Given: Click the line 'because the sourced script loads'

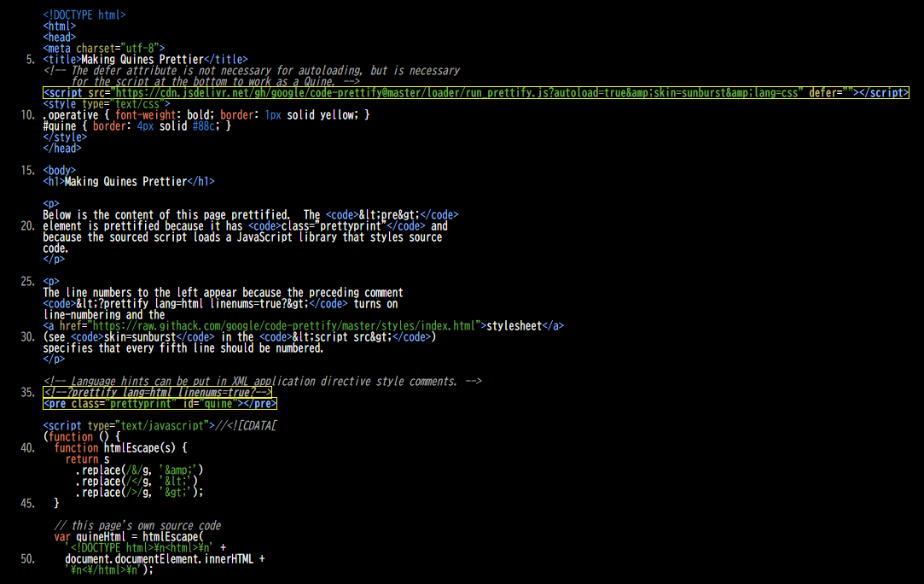Looking at the screenshot, I should pyautogui.click(x=242, y=237).
